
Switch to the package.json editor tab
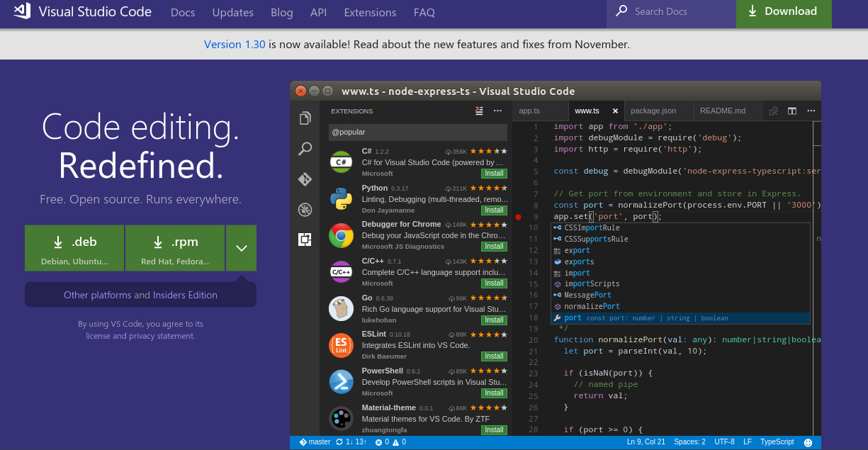(x=653, y=111)
